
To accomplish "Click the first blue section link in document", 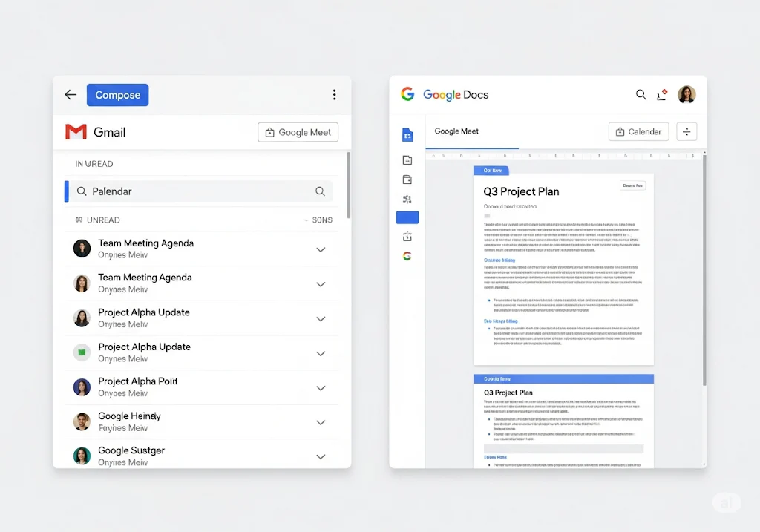I will 499,260.
